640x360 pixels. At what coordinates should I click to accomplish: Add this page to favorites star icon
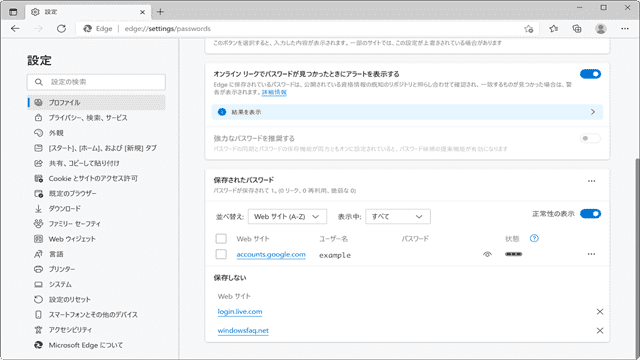[529, 29]
